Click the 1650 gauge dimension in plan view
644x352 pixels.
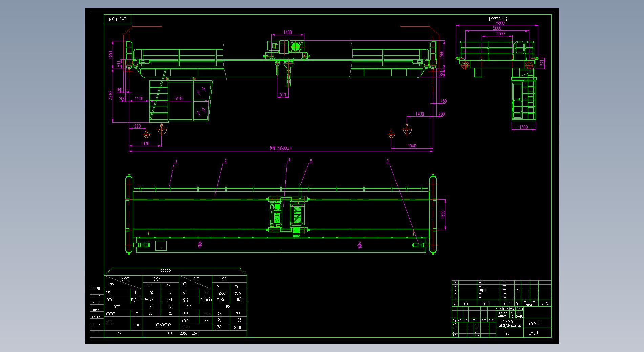(443, 215)
